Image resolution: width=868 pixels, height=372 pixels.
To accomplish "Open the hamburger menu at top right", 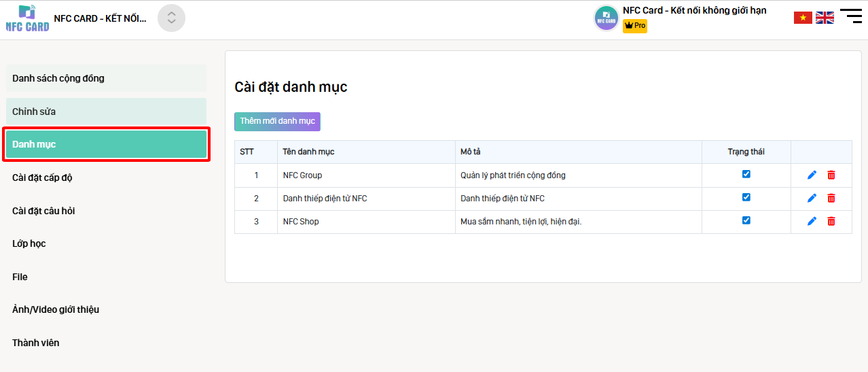I will (850, 16).
